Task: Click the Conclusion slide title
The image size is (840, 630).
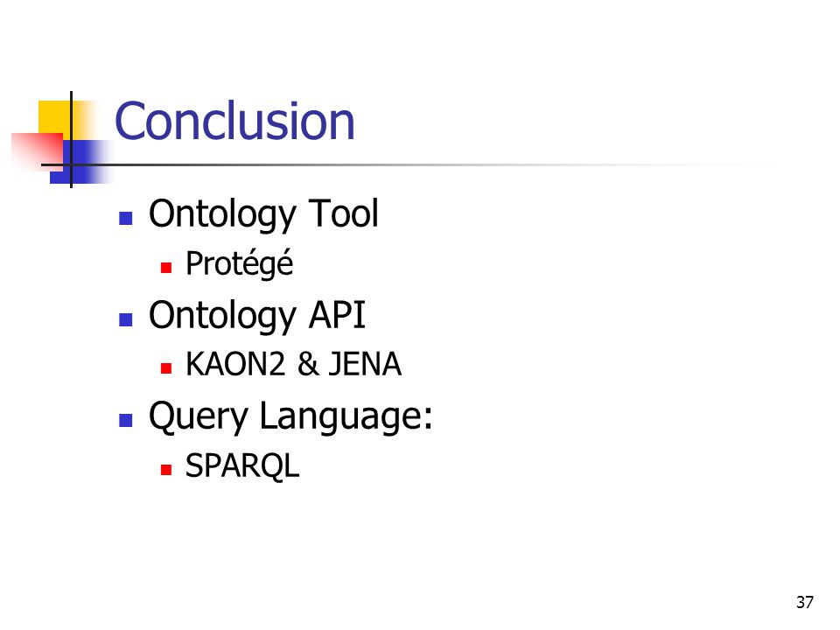Action: [x=234, y=122]
